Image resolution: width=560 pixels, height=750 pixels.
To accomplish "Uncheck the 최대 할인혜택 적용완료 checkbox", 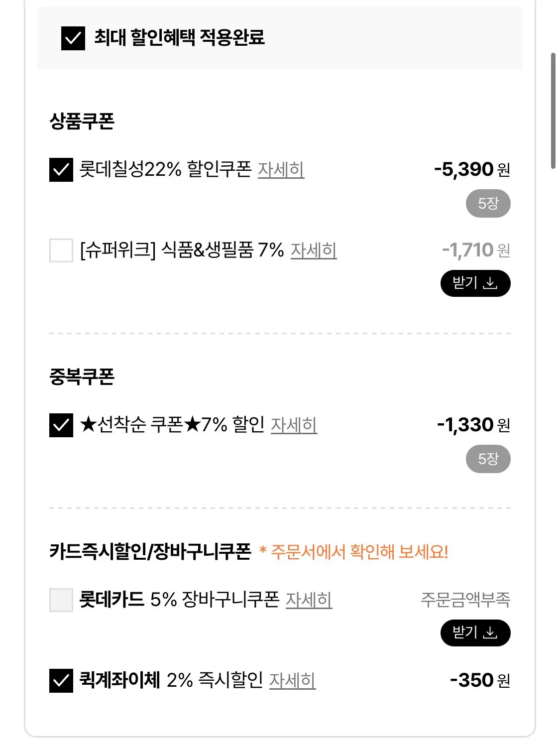I will pos(73,38).
